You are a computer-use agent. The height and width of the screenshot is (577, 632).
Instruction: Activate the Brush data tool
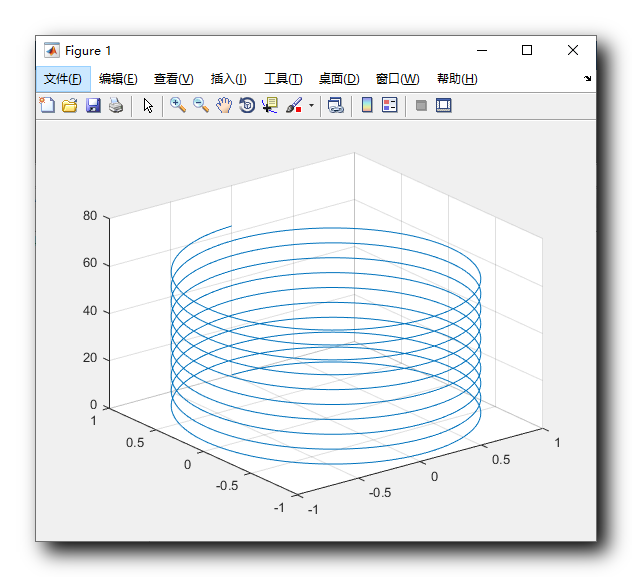click(294, 106)
